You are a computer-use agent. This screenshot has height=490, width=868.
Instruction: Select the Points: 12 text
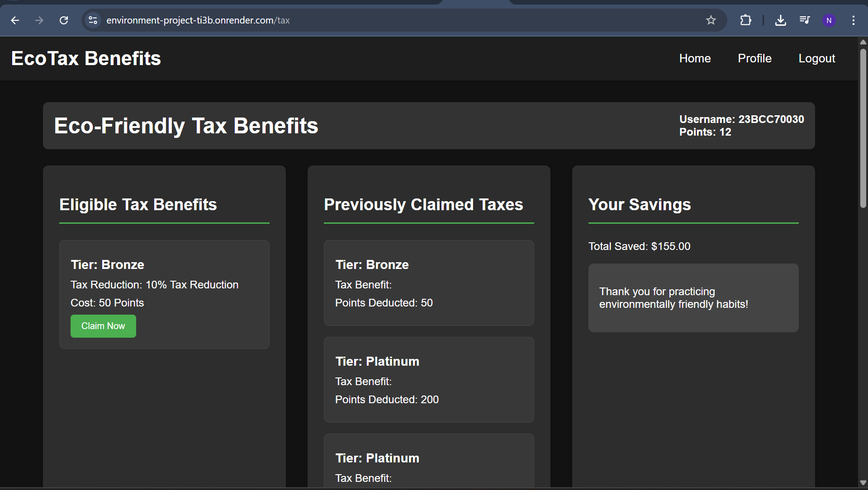705,132
